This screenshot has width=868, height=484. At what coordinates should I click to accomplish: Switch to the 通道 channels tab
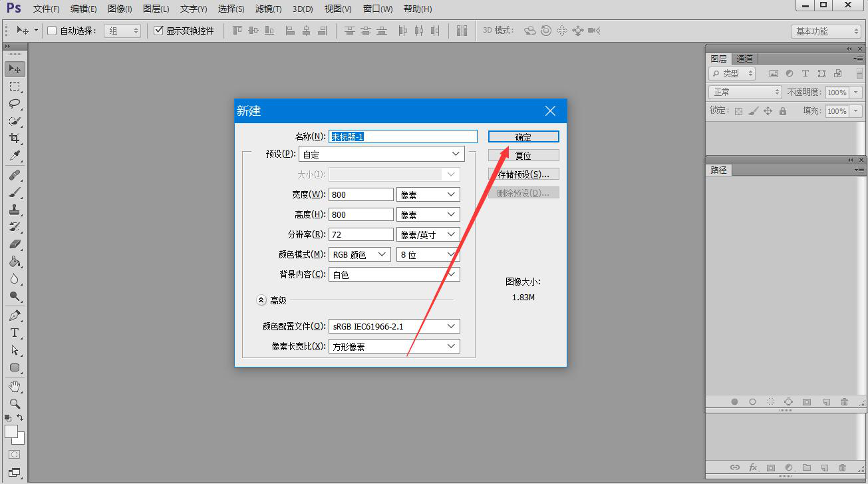(744, 59)
